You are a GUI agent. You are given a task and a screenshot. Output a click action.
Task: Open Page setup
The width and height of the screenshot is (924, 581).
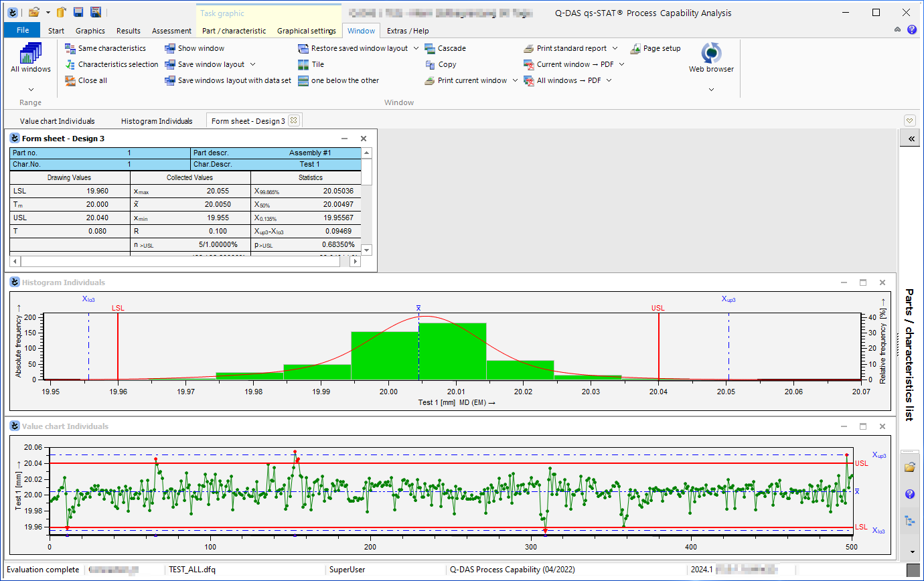(x=656, y=48)
